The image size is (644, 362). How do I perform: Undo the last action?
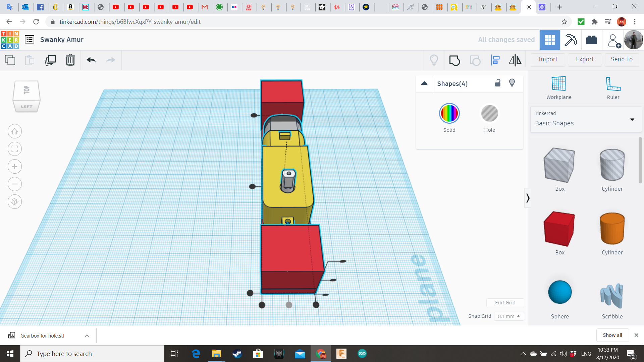click(x=91, y=60)
